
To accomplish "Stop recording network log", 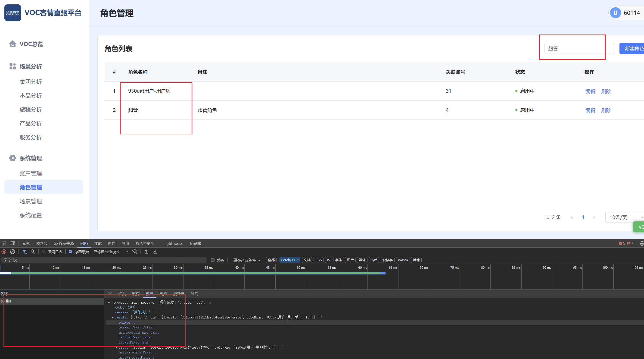I will click(4, 252).
